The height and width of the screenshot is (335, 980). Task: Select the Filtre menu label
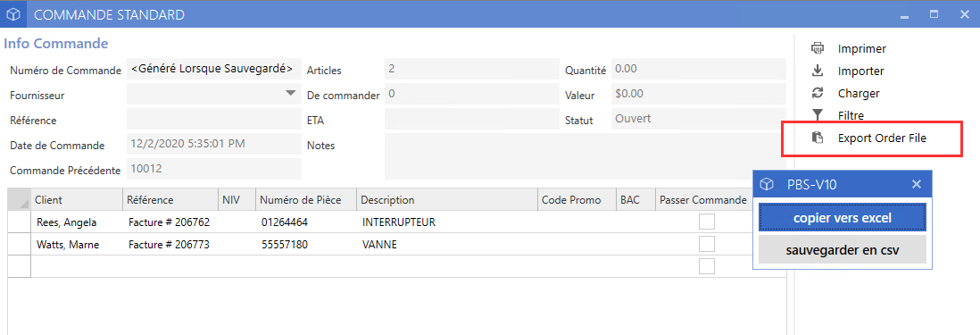[x=851, y=115]
